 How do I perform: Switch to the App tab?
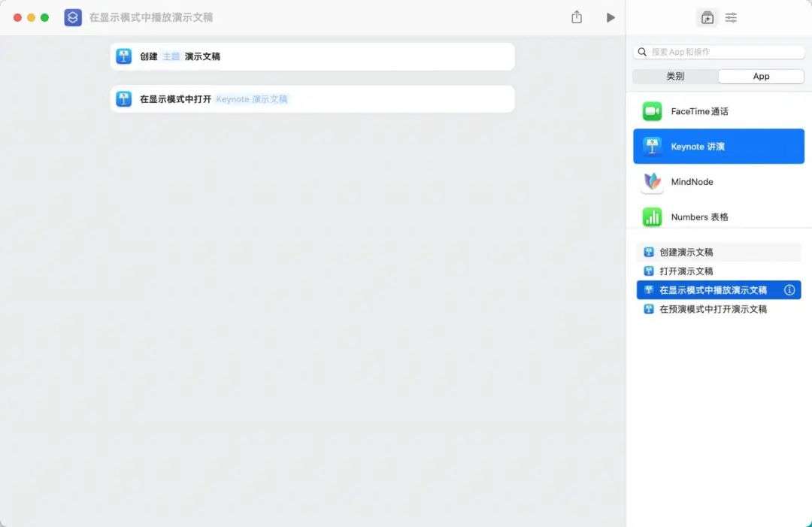761,76
